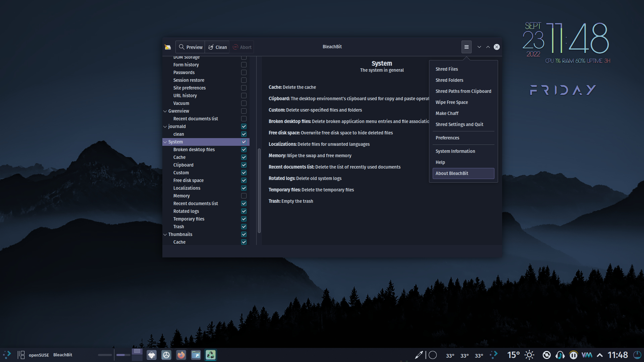The height and width of the screenshot is (362, 644).
Task: Open the hamburger menu button
Action: [466, 47]
